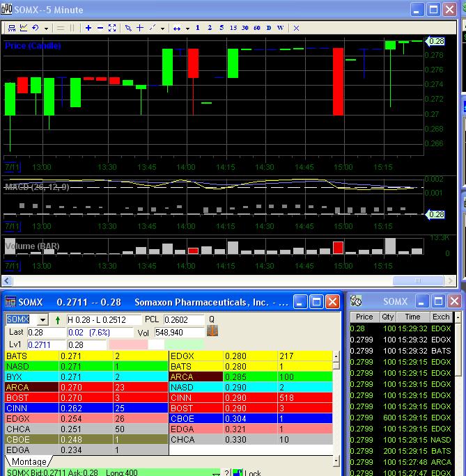The height and width of the screenshot is (476, 466).
Task: Select the Montage tab
Action: pos(29,461)
